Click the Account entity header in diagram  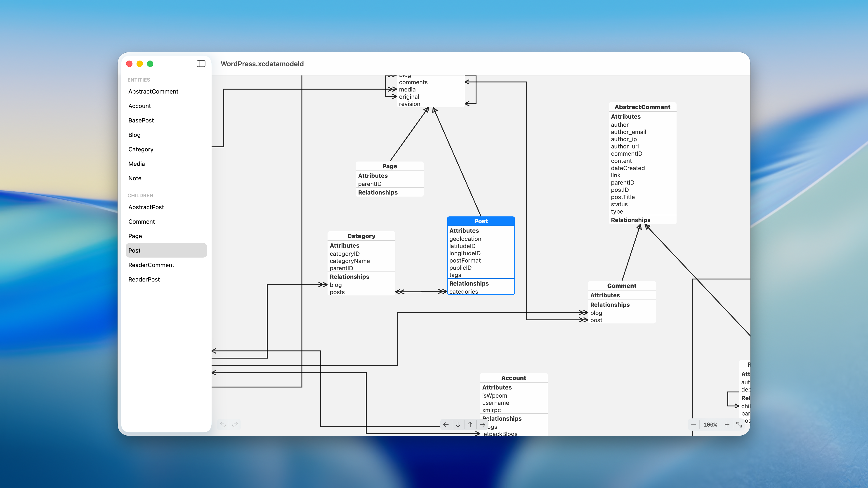point(514,378)
